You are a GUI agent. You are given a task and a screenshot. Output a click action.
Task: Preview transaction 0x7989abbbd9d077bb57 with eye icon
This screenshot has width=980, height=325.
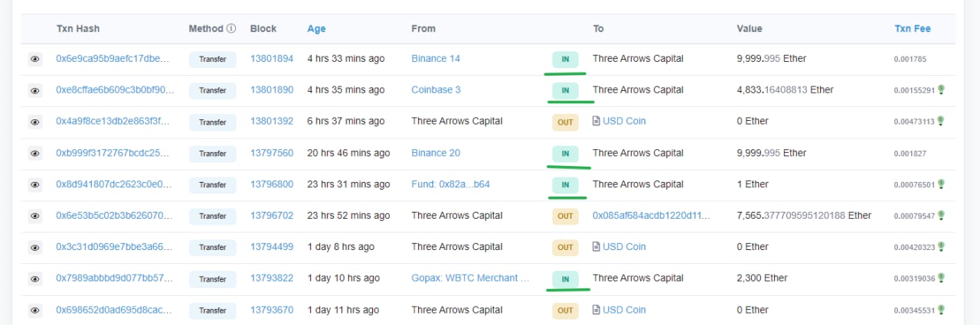point(34,279)
